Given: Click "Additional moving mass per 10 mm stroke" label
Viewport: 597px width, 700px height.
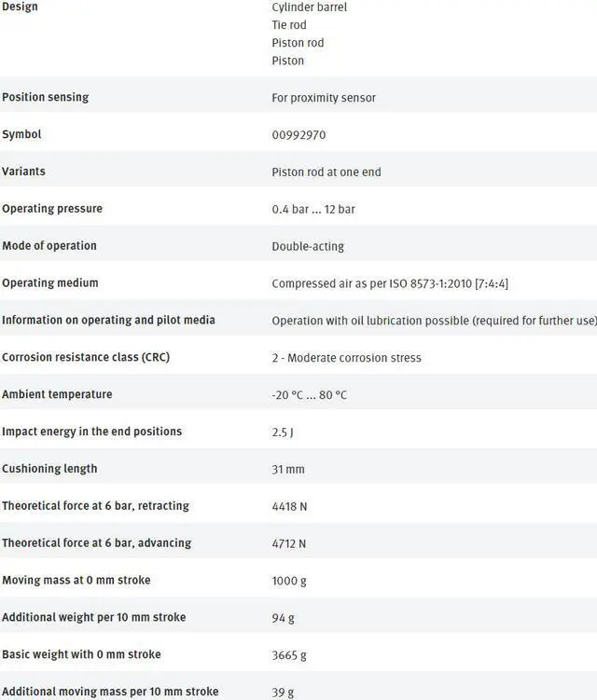Looking at the screenshot, I should point(110,692).
